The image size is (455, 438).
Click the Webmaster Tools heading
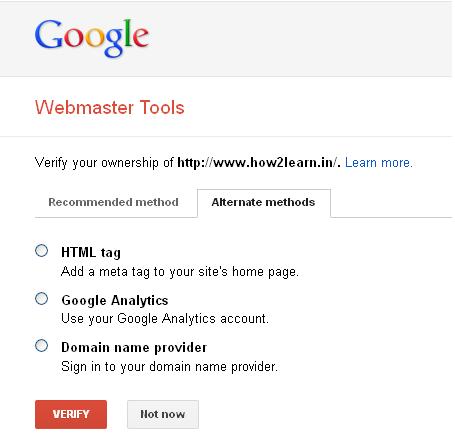[110, 108]
